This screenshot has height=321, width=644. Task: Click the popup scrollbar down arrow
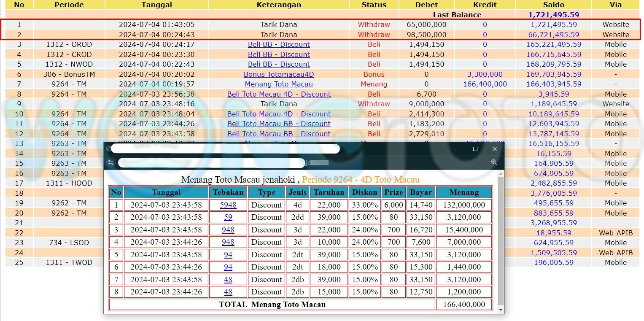coord(501,310)
